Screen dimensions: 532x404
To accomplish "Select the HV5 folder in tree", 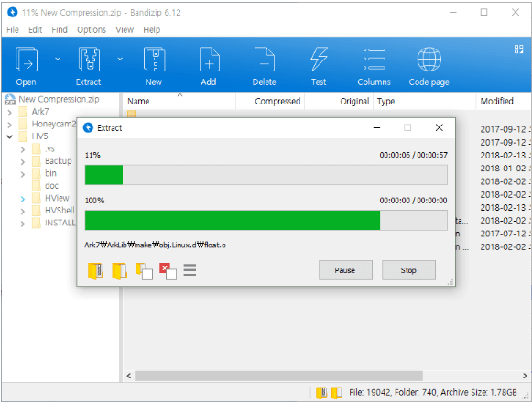I will (x=39, y=136).
